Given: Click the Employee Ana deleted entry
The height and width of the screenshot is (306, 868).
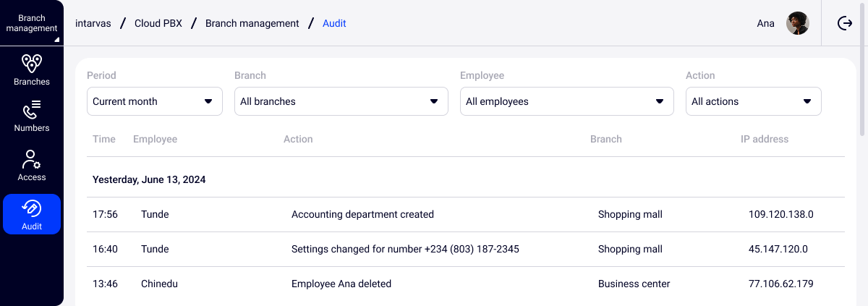Looking at the screenshot, I should [x=341, y=284].
